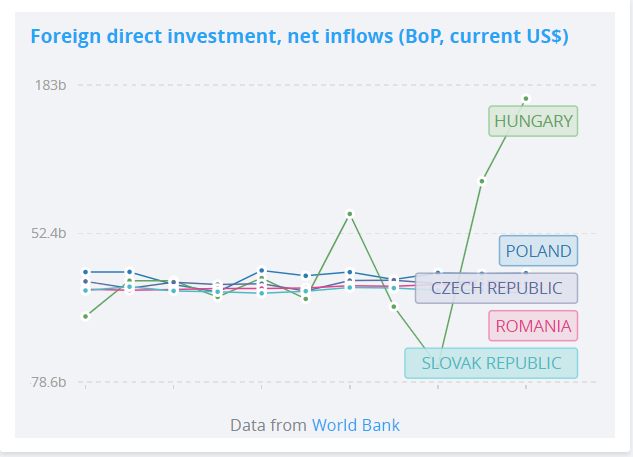
Task: Click the Foreign direct investment chart title
Action: 299,37
